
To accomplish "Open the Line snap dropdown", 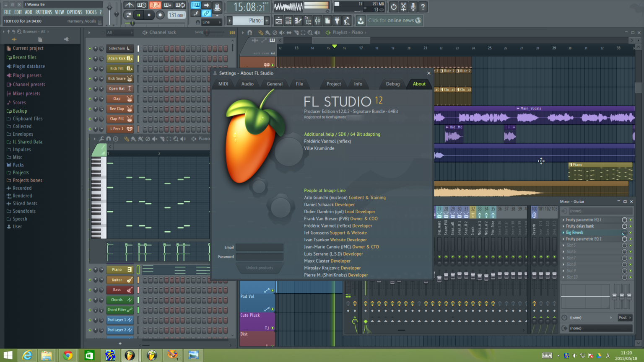I will (211, 22).
